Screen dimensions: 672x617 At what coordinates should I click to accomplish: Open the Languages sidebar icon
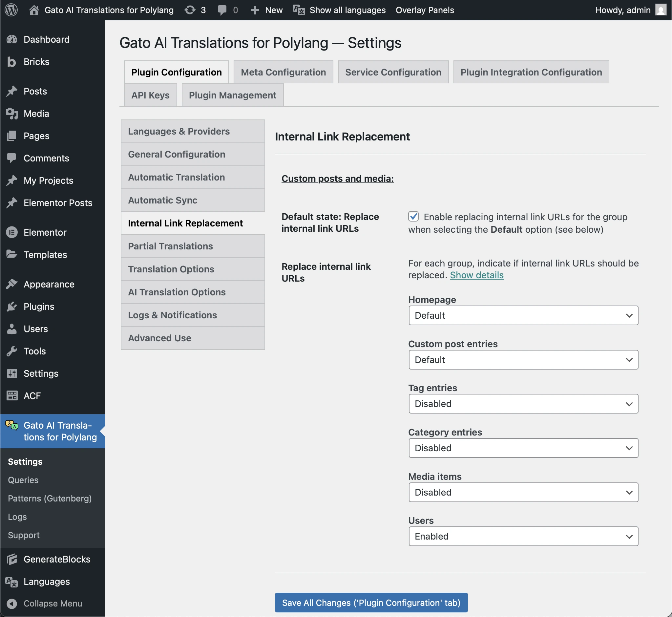pos(12,581)
